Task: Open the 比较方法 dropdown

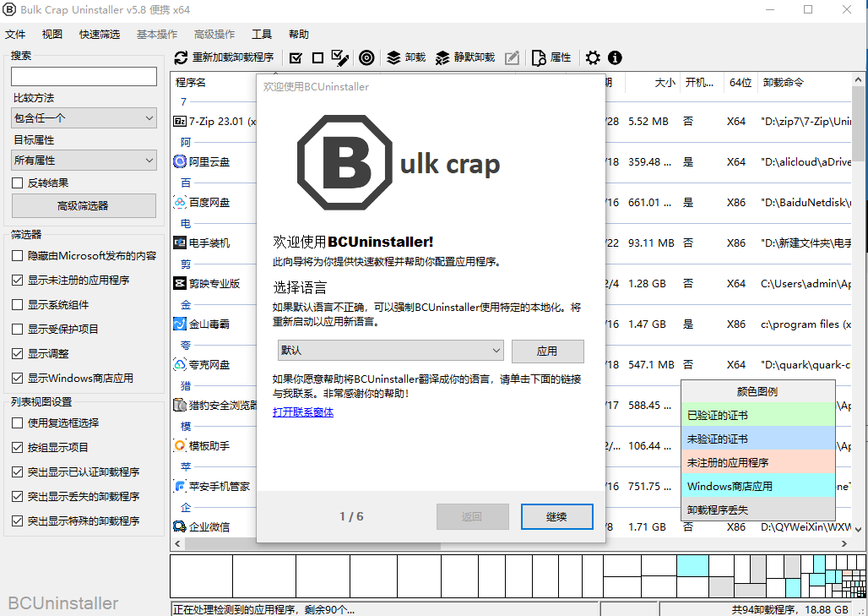Action: (x=84, y=117)
